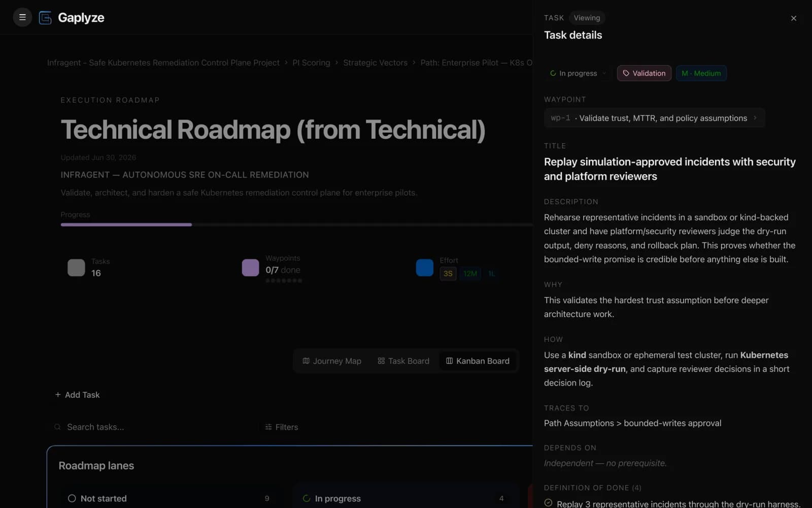
Task: Click the 1L effort badge
Action: (x=491, y=274)
